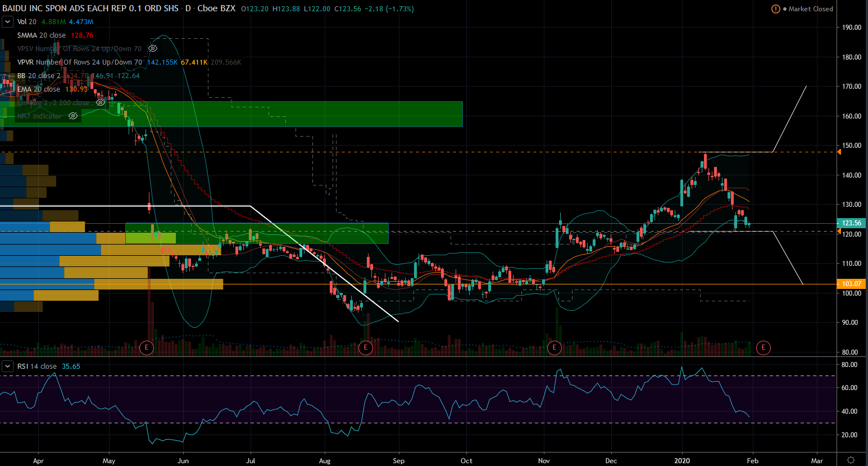Click the Market Closed status text

click(x=811, y=9)
